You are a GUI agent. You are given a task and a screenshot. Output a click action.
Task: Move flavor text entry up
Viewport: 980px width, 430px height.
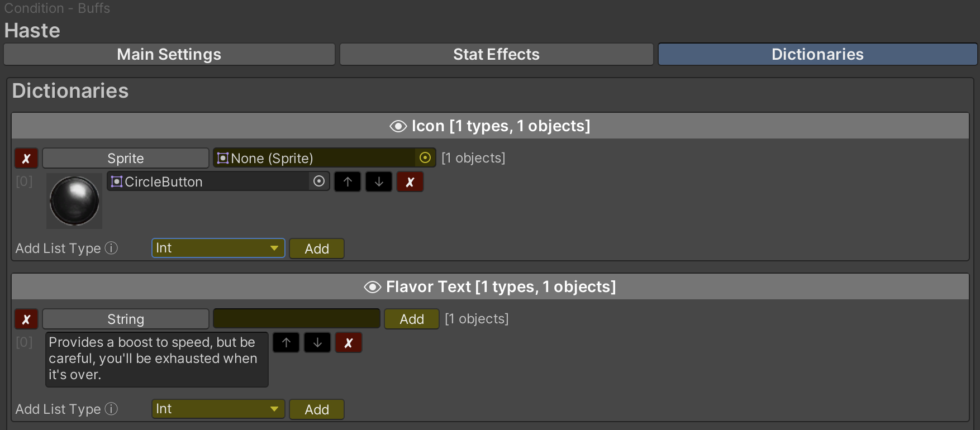(286, 343)
